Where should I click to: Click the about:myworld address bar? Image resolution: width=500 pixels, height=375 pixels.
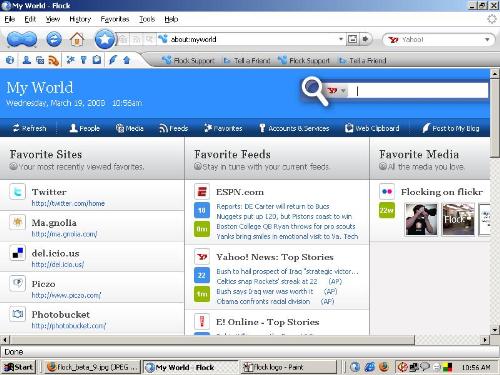click(253, 39)
